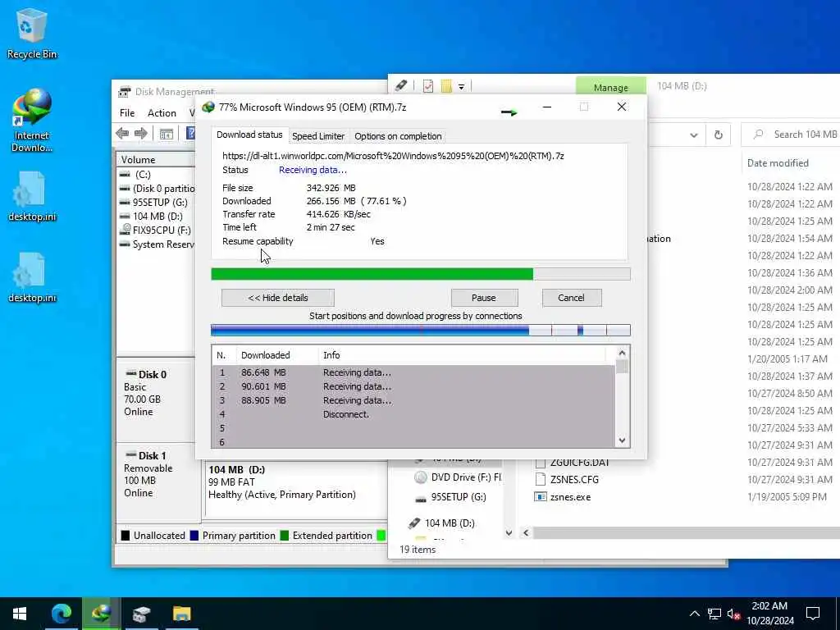Click the Explorer properties checkmark icon
The height and width of the screenshot is (630, 840).
[x=428, y=85]
